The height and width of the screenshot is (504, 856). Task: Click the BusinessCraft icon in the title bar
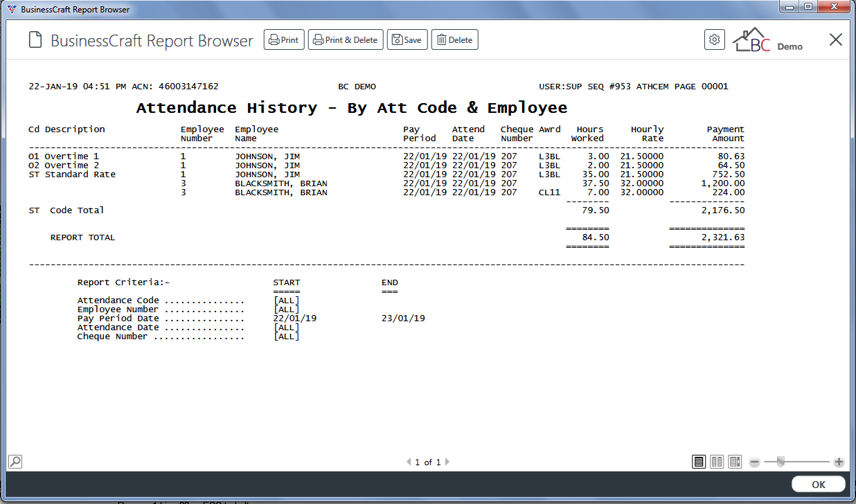click(12, 9)
